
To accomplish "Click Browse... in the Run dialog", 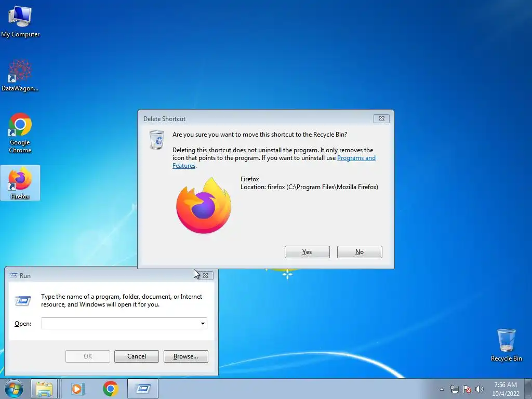I will tap(185, 356).
